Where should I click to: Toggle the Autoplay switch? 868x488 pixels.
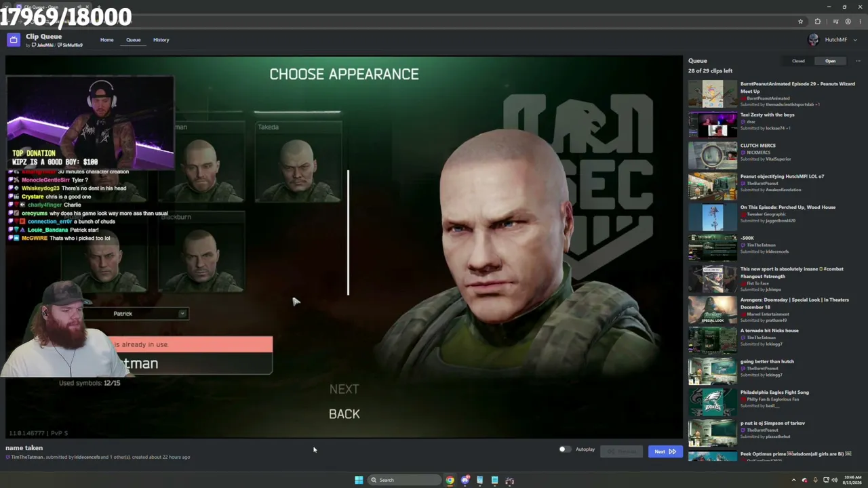(564, 449)
